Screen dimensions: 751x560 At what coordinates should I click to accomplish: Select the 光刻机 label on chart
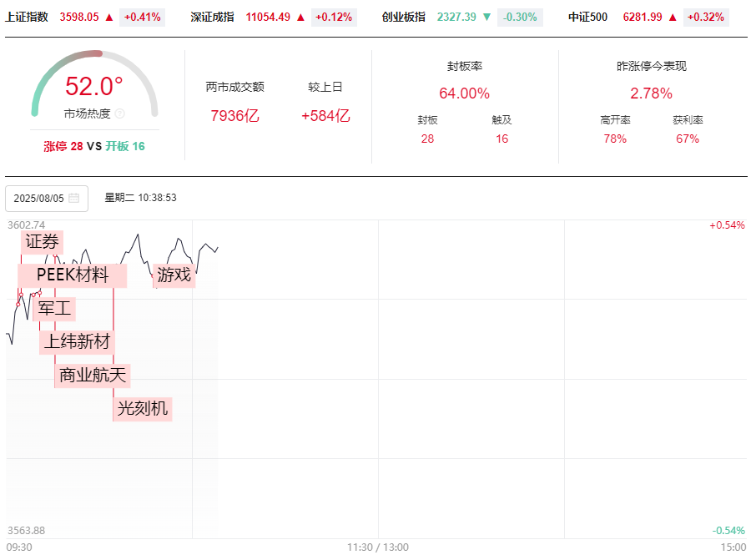(x=142, y=409)
